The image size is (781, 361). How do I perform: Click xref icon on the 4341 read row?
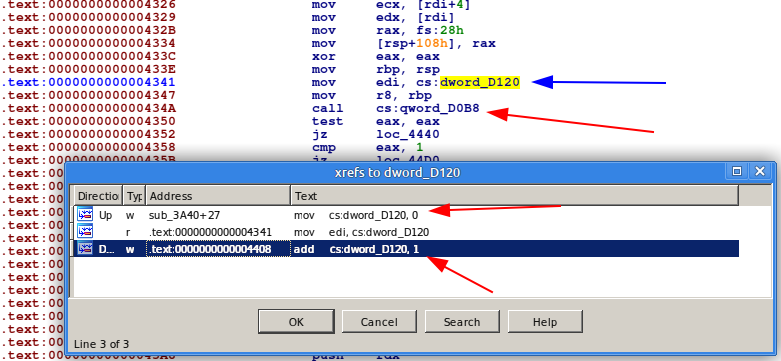click(x=85, y=232)
